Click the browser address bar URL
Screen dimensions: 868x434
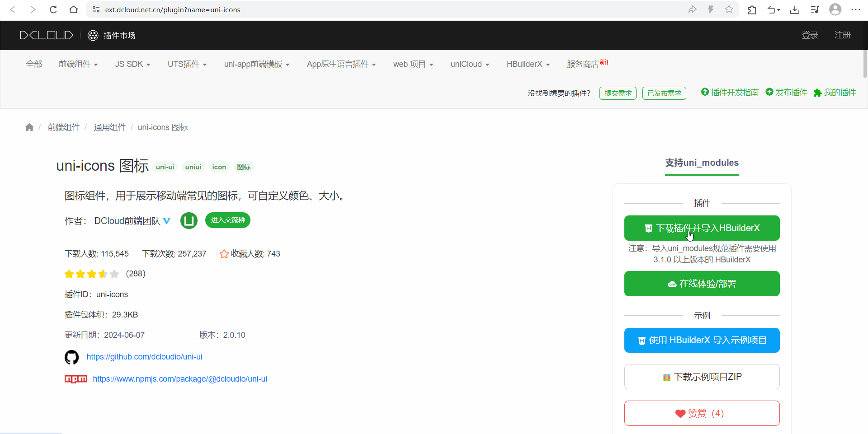tap(172, 9)
